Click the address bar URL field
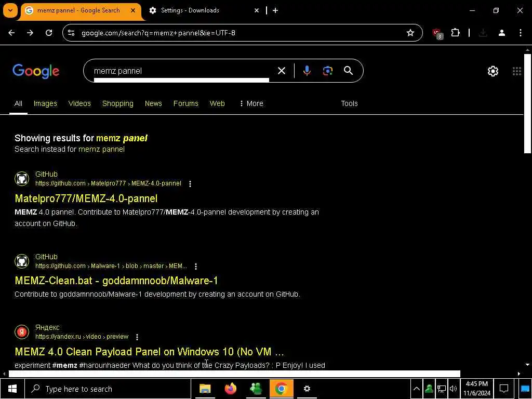This screenshot has width=532, height=399. [237, 33]
